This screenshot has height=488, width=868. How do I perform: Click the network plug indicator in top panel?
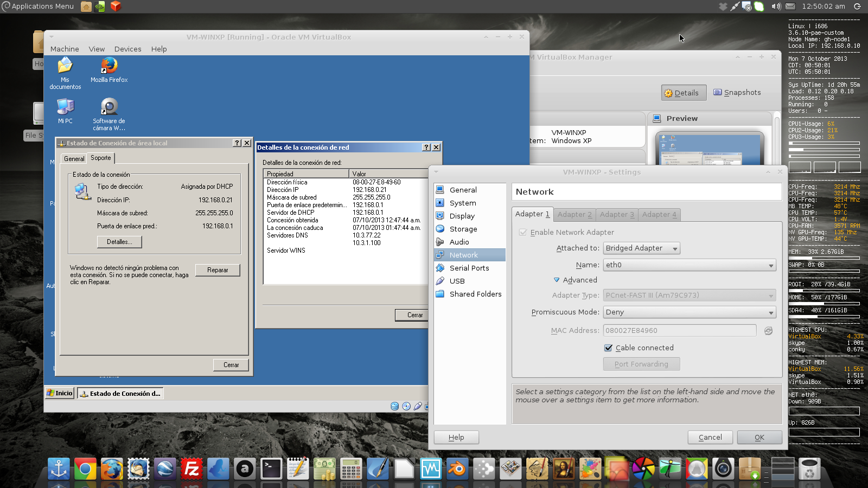coord(735,7)
